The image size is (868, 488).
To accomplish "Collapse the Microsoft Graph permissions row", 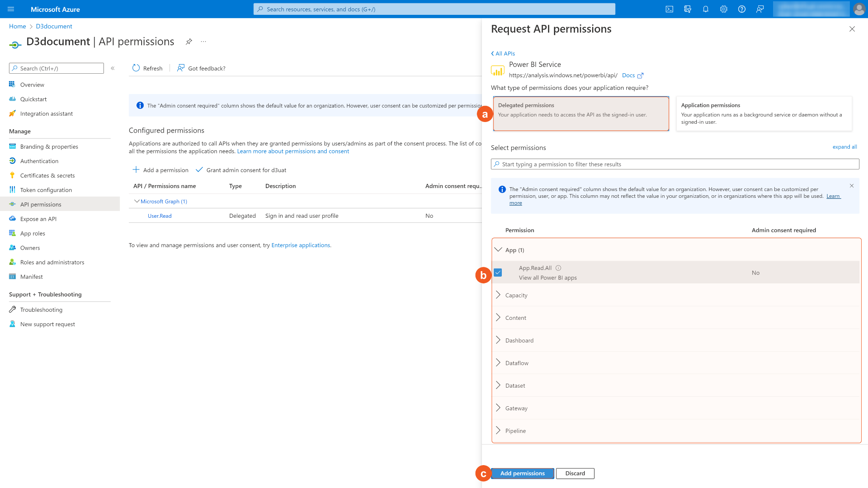I will (x=137, y=201).
